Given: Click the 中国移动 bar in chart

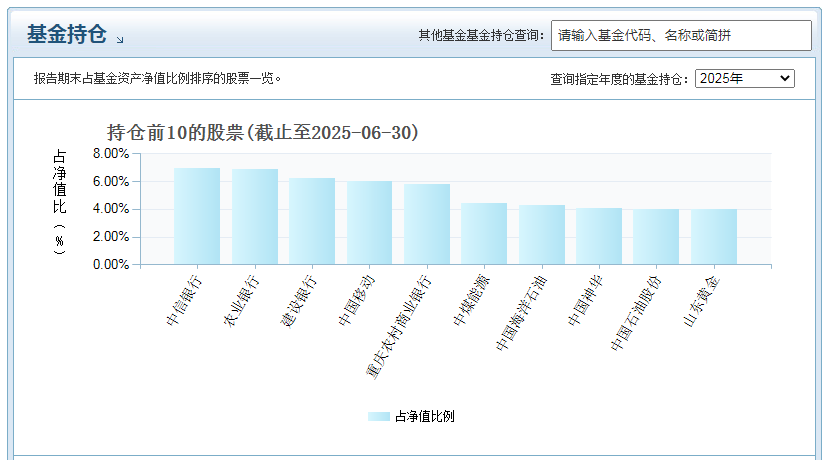Looking at the screenshot, I should coord(370,222).
